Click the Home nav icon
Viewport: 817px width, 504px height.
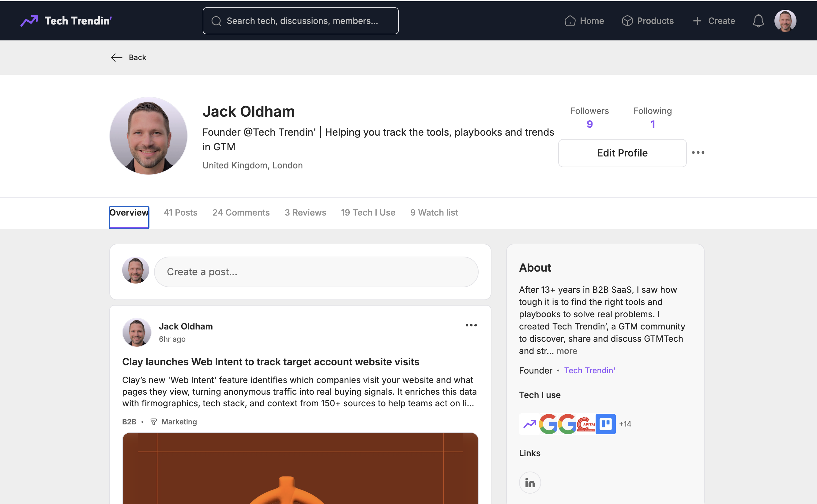coord(570,21)
